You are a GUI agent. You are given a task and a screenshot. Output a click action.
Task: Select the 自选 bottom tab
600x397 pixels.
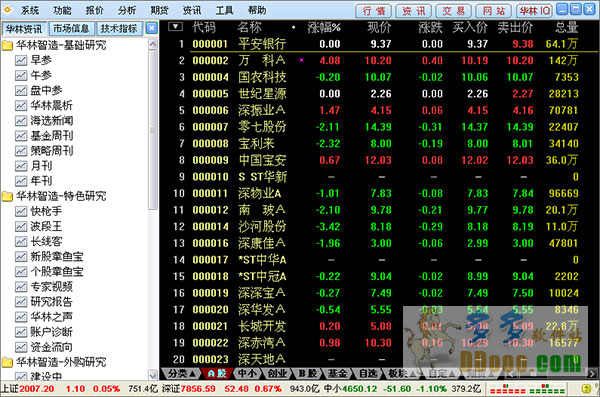(368, 373)
